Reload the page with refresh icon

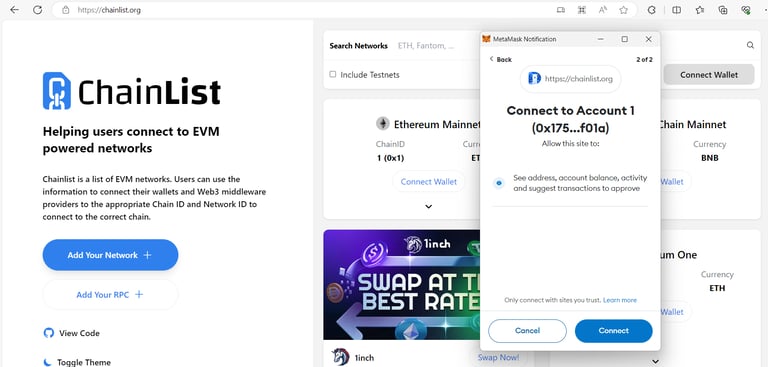click(x=37, y=10)
